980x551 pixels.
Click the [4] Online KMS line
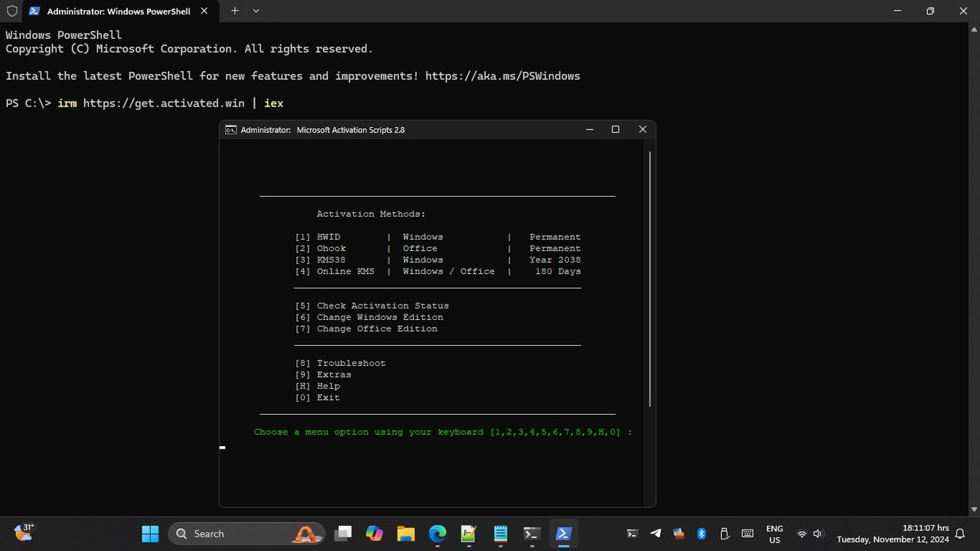pos(438,272)
